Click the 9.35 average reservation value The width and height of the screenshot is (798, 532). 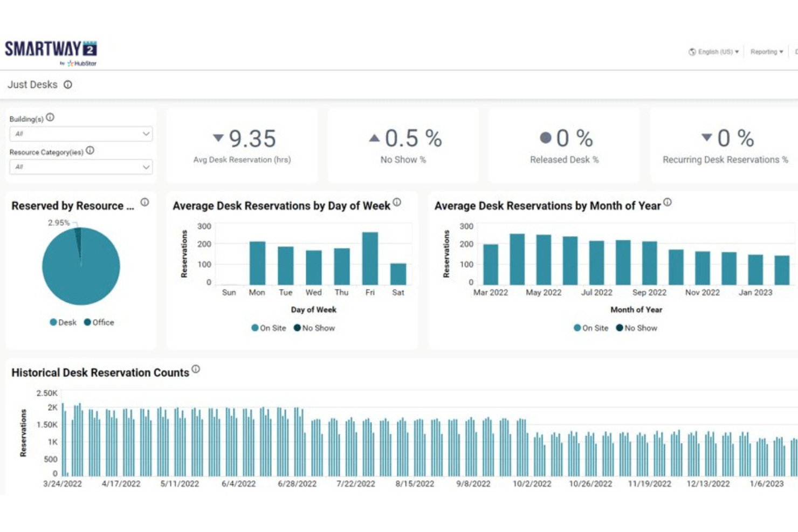coord(252,139)
